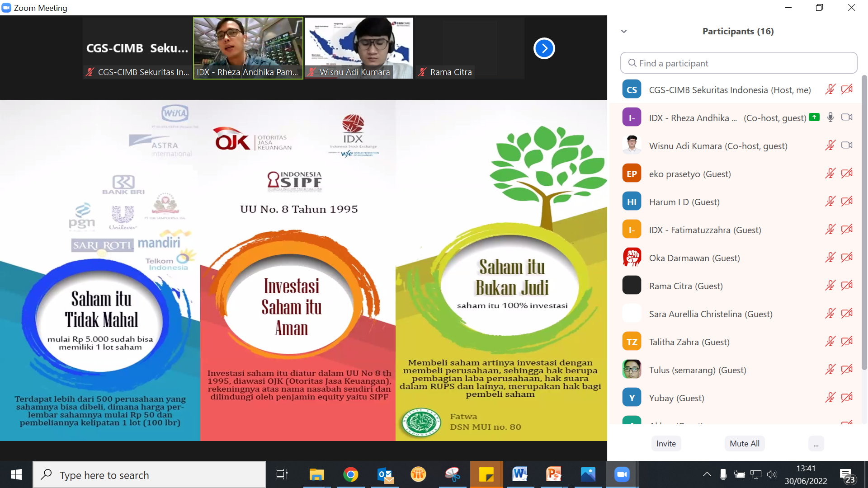Click Wisnu Adi Kumara's video camera icon
Screen dimensions: 868x488
846,145
